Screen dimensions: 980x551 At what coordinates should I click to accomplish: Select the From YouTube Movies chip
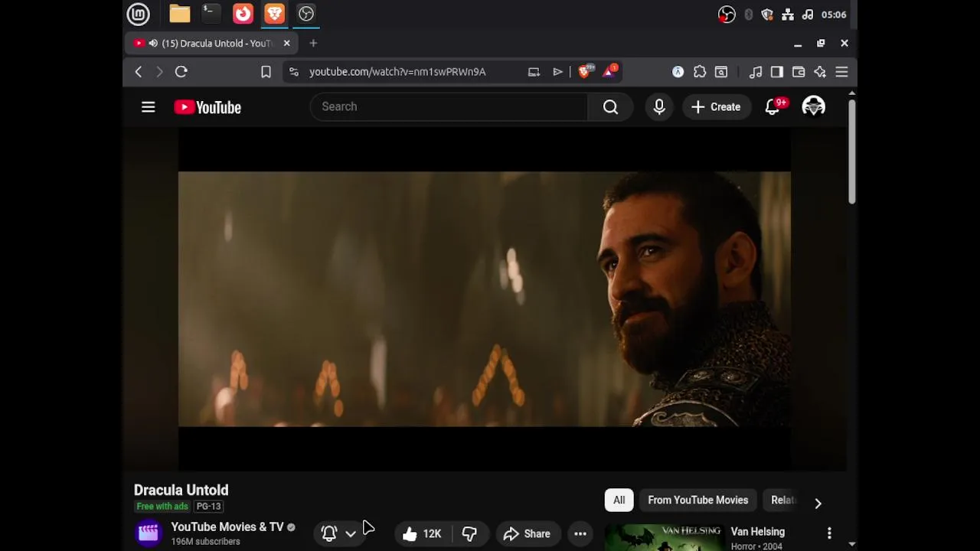click(x=698, y=500)
